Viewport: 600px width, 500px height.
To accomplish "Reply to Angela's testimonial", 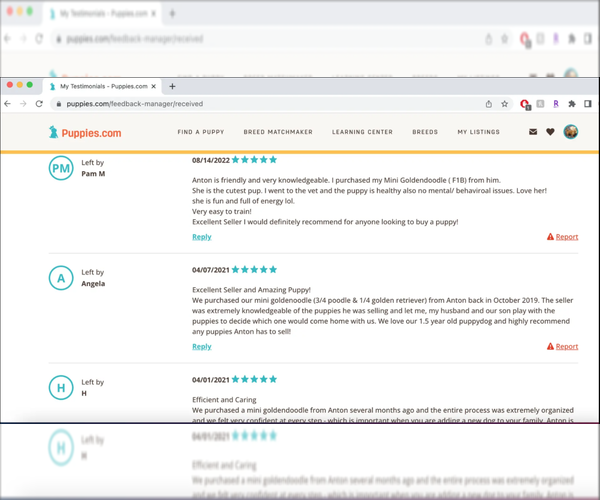I will [x=201, y=346].
